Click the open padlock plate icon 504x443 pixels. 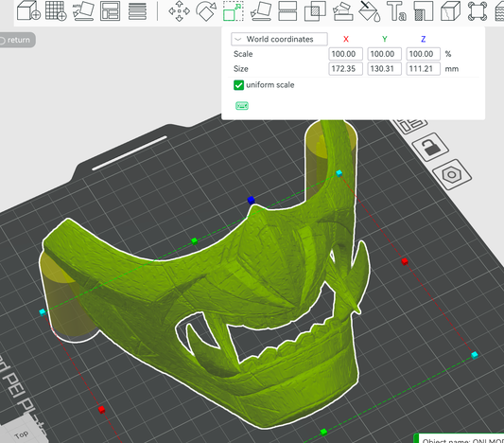(430, 147)
